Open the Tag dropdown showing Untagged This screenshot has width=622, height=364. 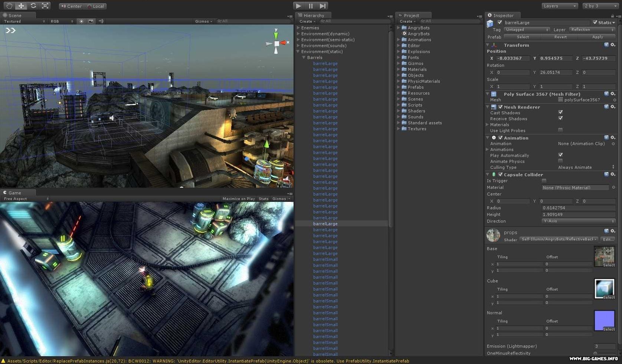[526, 30]
